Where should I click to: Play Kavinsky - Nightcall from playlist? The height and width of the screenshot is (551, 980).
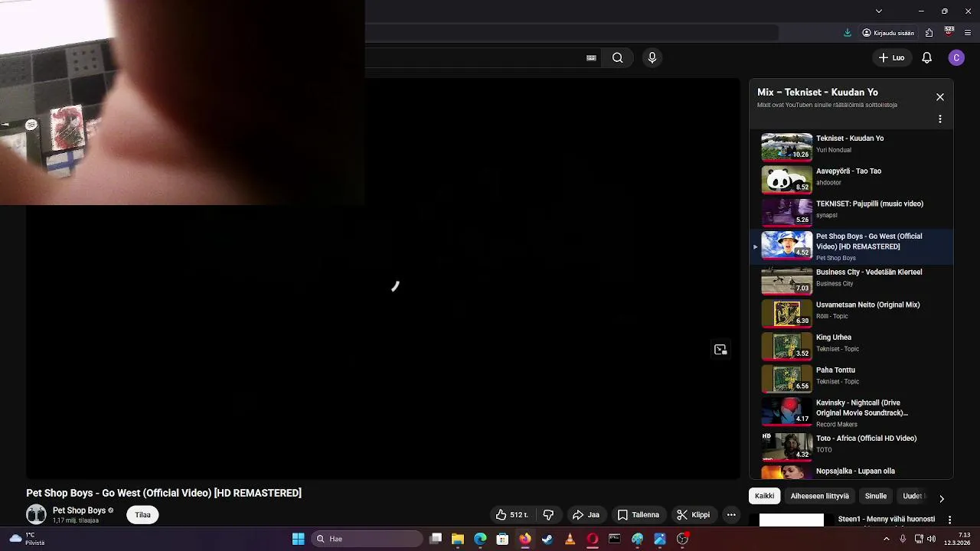coord(851,412)
